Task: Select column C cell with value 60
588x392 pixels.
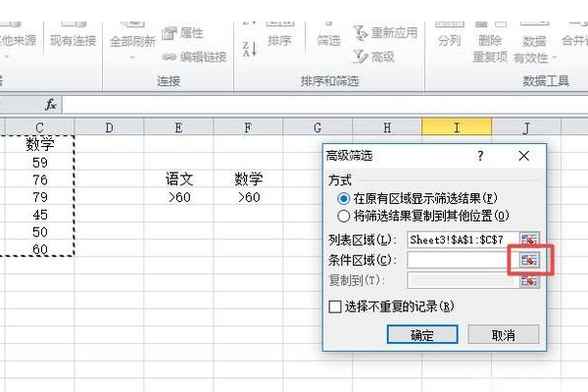Action: tap(40, 249)
